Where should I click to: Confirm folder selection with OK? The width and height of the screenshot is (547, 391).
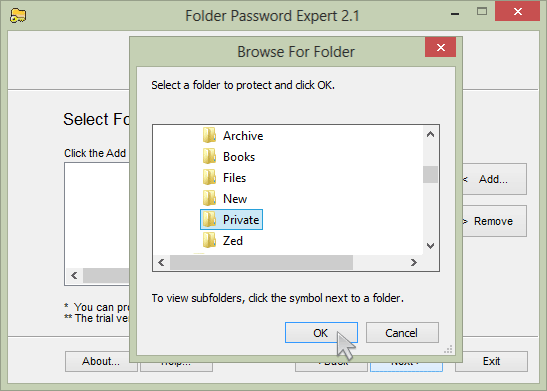coord(321,332)
